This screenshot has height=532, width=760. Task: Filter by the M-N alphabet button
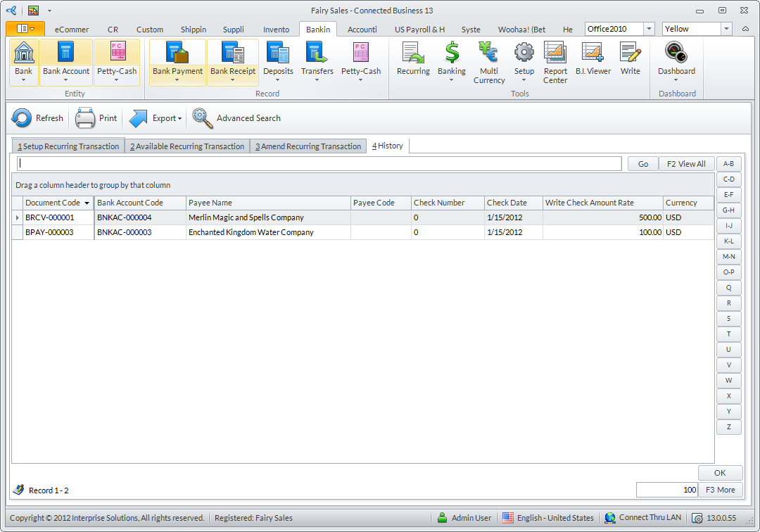[728, 257]
